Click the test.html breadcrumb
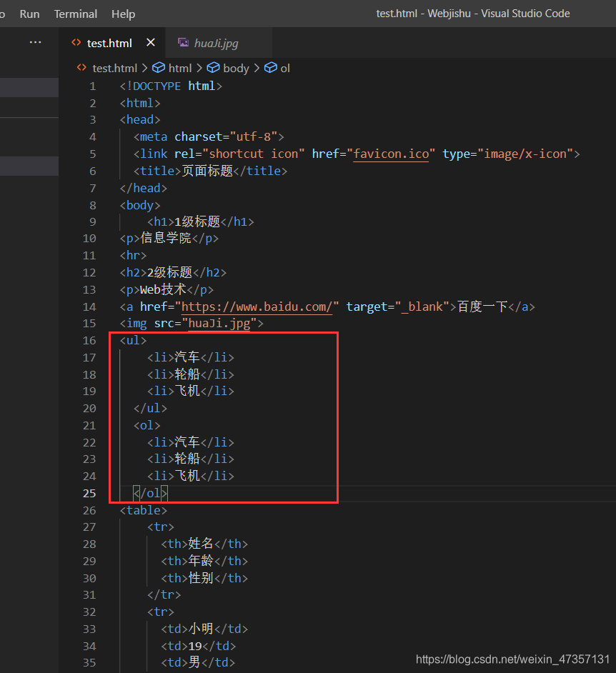 click(x=114, y=69)
